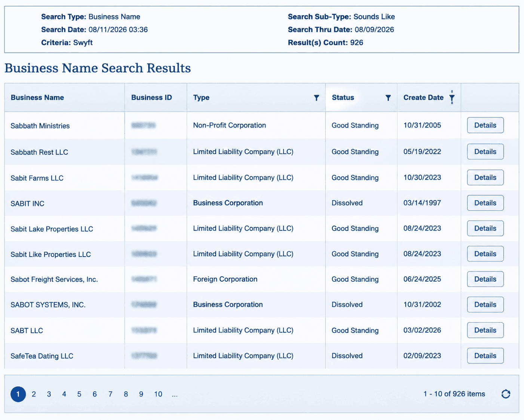This screenshot has height=420, width=524.
Task: Go to results page 7
Action: pyautogui.click(x=110, y=394)
